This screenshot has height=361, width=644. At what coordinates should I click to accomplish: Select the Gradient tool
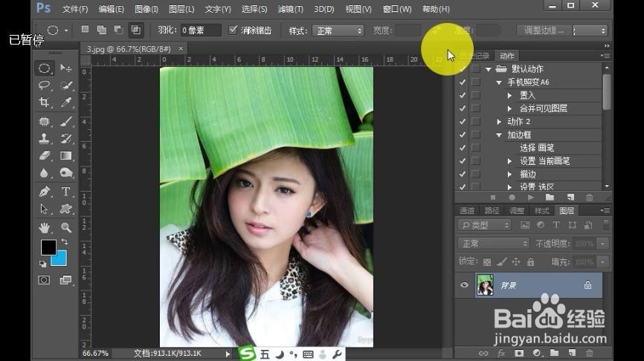(65, 156)
